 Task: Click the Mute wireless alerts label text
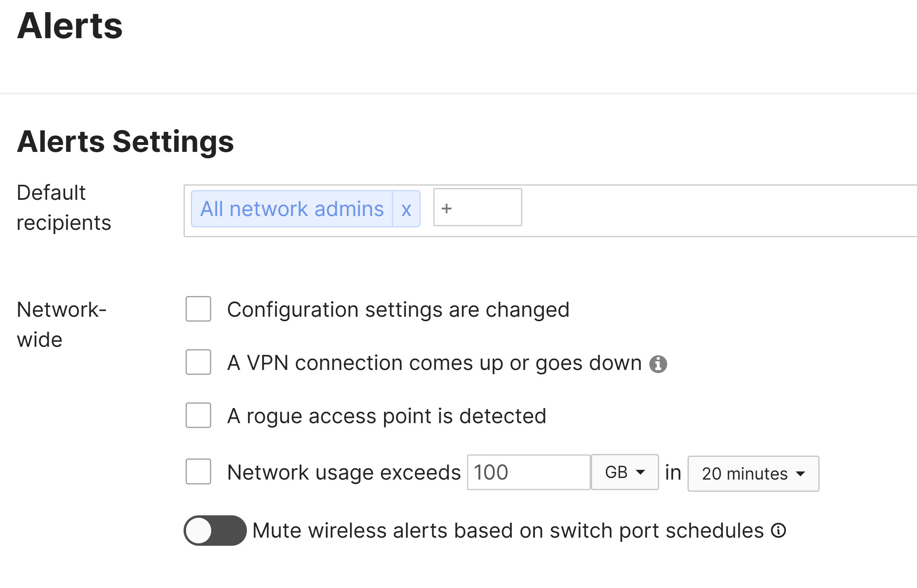click(508, 531)
